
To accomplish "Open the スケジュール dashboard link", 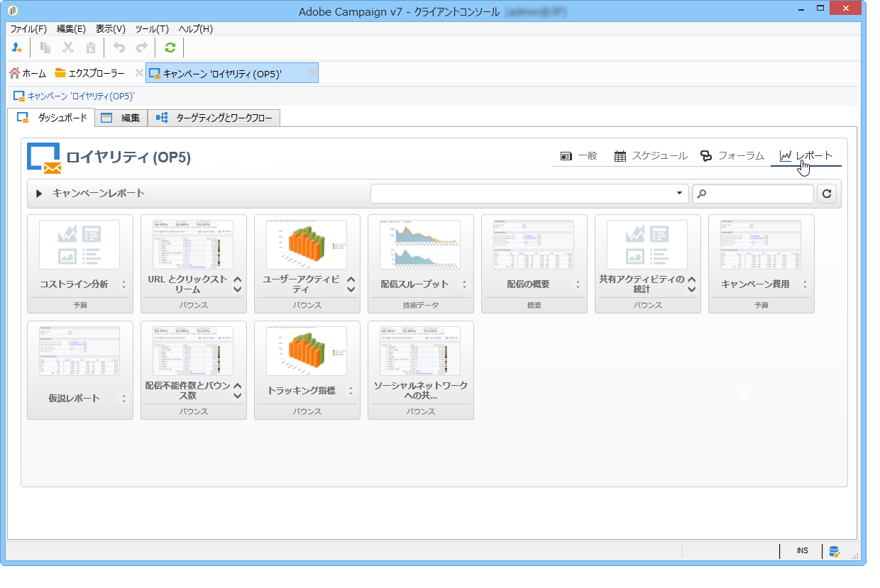I will [651, 156].
